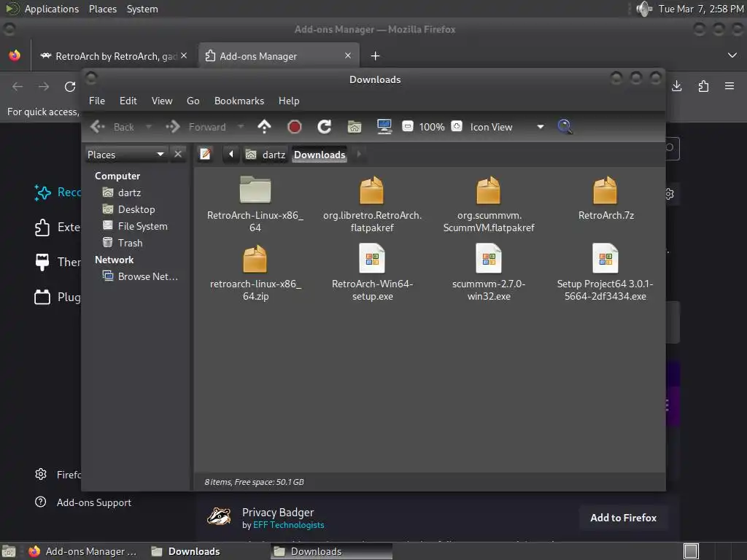Image resolution: width=747 pixels, height=560 pixels.
Task: Open the home folder toolbar icon
Action: click(x=355, y=127)
